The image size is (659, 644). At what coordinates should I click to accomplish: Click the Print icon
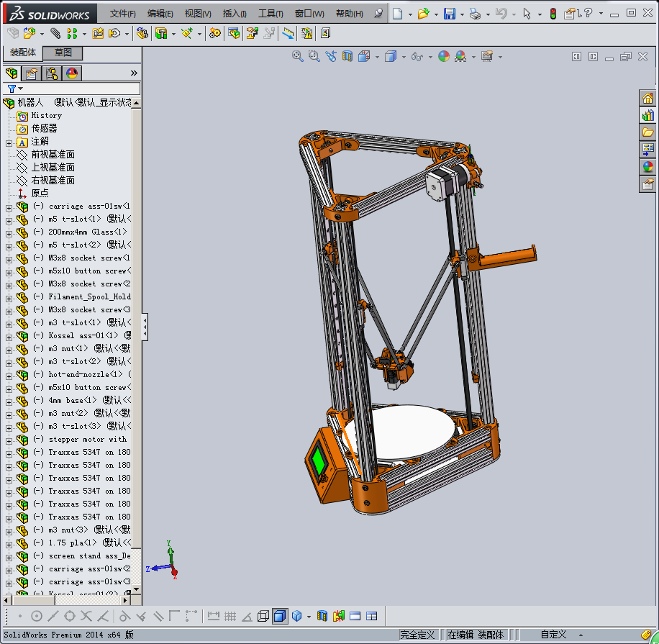(x=474, y=14)
